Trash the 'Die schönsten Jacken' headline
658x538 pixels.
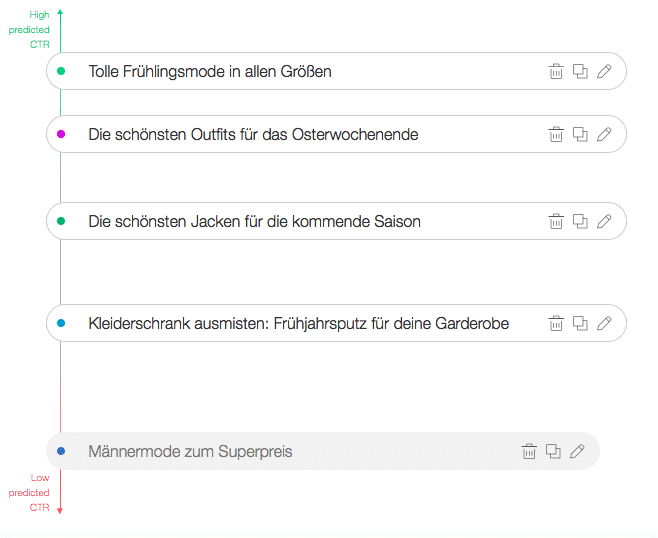(556, 221)
